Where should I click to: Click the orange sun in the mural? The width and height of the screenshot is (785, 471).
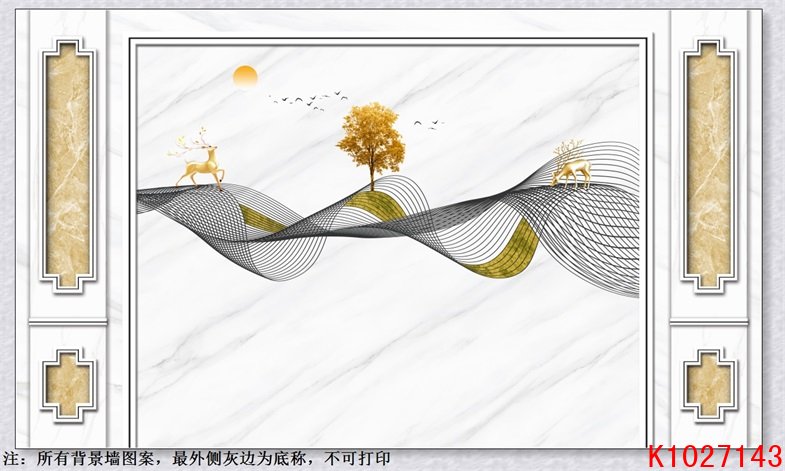point(245,78)
